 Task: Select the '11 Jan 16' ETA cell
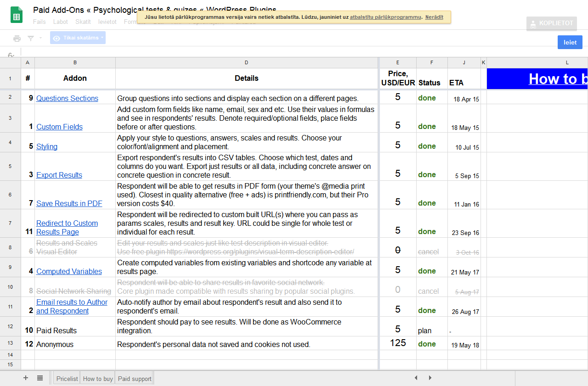(464, 195)
